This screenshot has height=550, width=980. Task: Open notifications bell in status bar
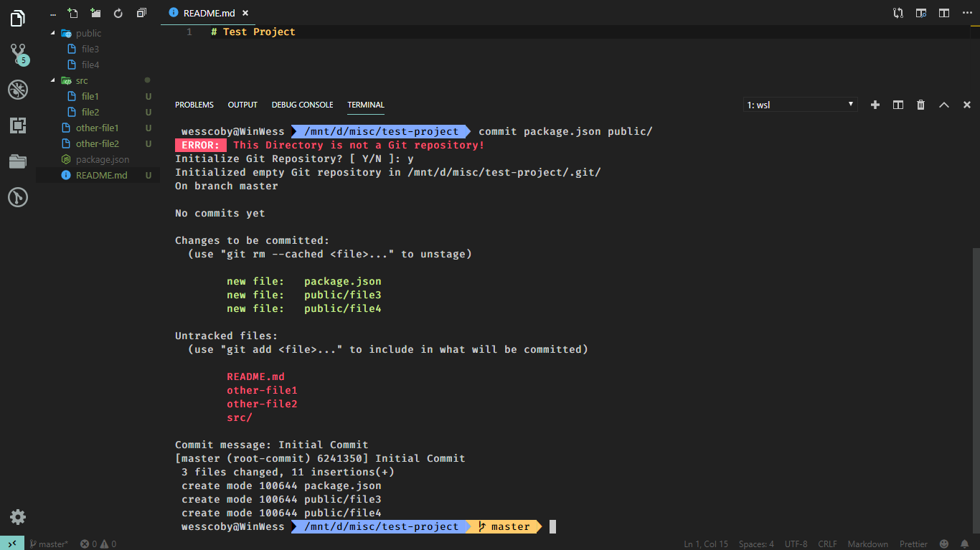click(x=965, y=544)
